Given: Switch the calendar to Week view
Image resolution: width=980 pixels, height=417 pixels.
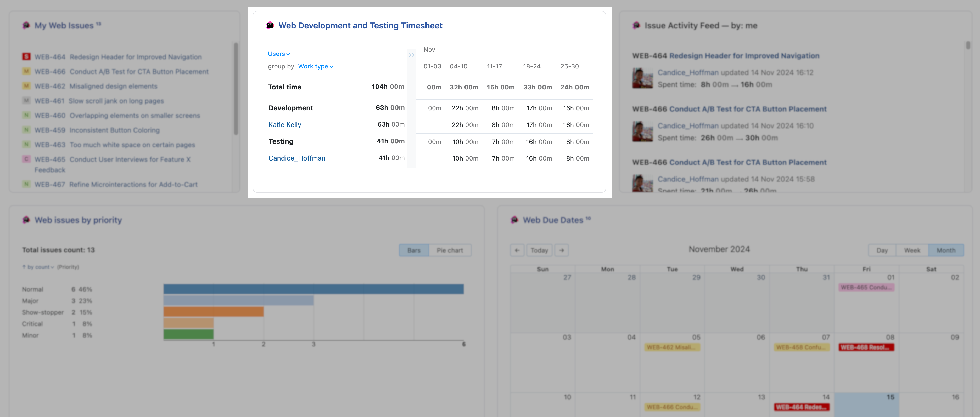Looking at the screenshot, I should [x=912, y=250].
